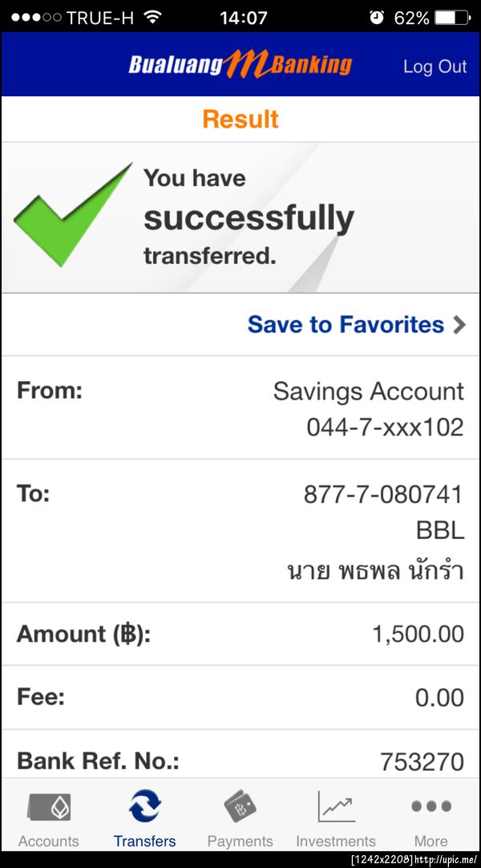Tap the Accounts wallet icon
This screenshot has height=868, width=481.
(x=49, y=806)
